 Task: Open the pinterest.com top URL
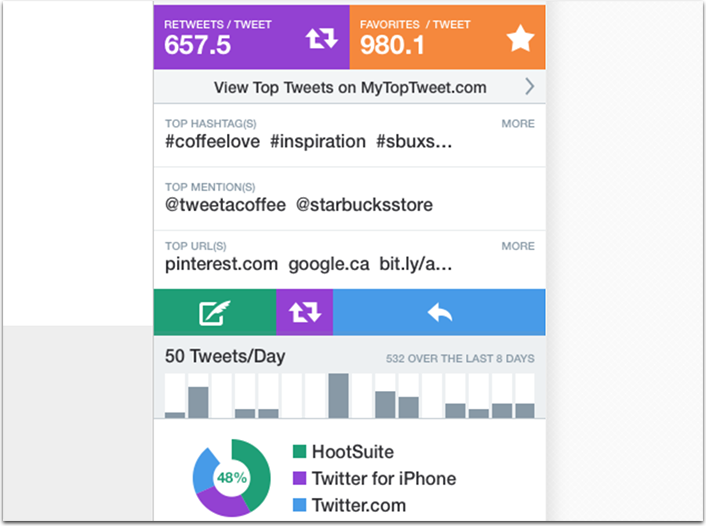point(221,265)
